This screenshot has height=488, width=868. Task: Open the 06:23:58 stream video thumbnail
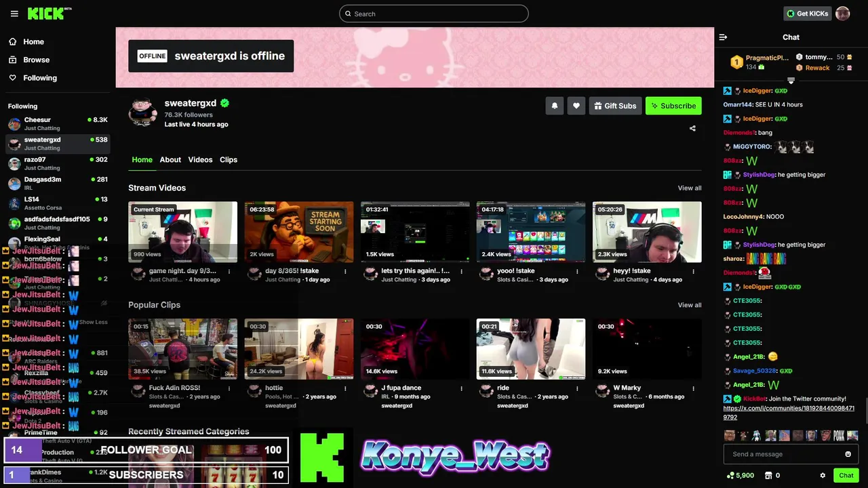(299, 232)
